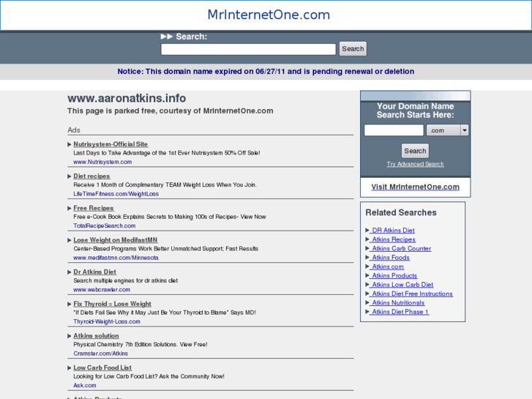The image size is (532, 399).
Task: Click the arrow bullet beside Low Carb Food List
Action: (70, 368)
